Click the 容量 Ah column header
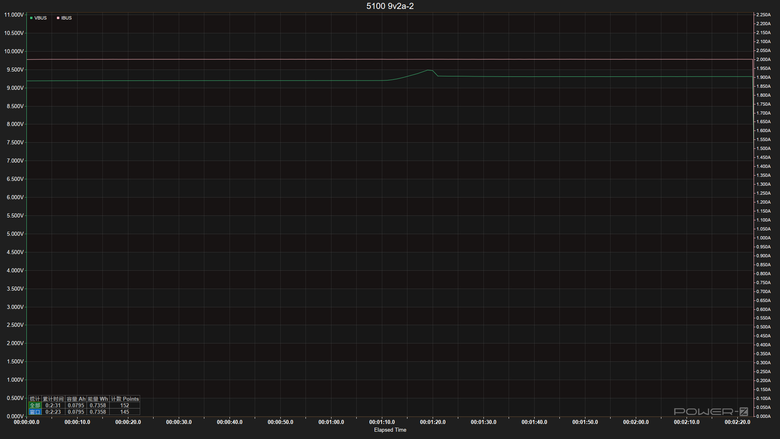The height and width of the screenshot is (439, 780). pos(76,399)
